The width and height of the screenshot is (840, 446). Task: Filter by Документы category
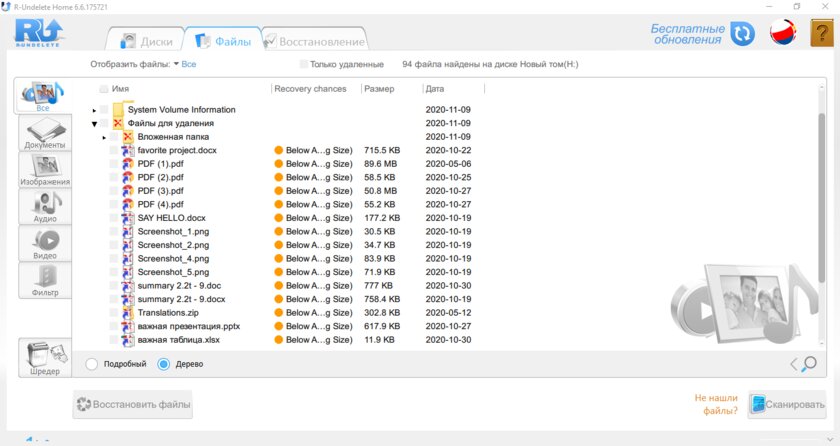click(45, 133)
